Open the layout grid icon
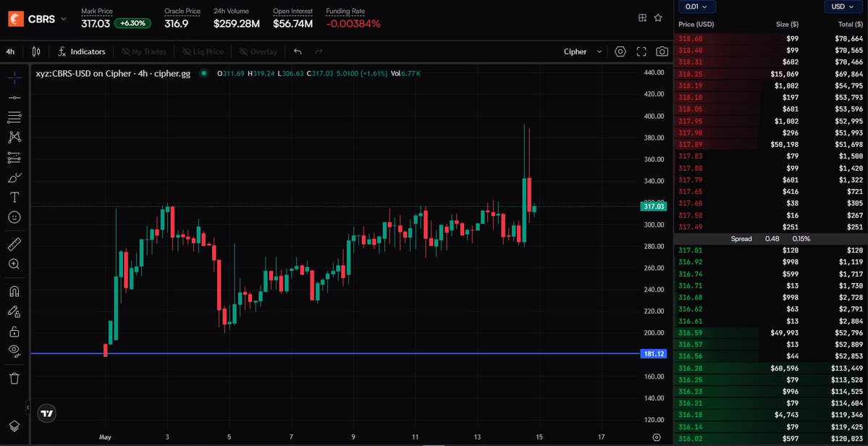Screen dimensions: 868x446 pos(643,17)
